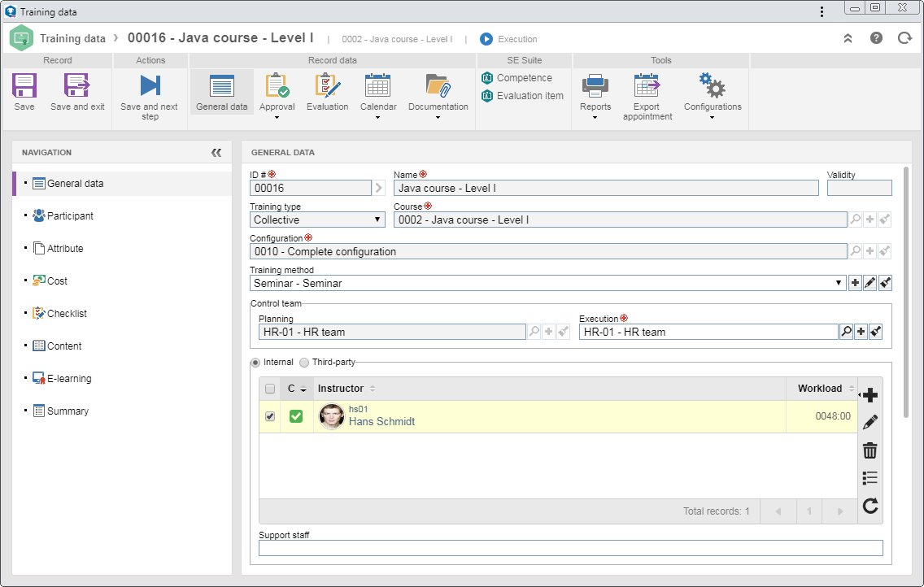Open Training method Seminar dropdown

pos(548,283)
